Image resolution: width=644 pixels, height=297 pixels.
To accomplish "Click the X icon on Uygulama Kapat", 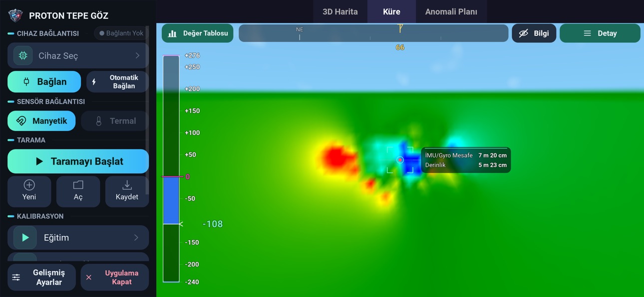I will pos(89,277).
